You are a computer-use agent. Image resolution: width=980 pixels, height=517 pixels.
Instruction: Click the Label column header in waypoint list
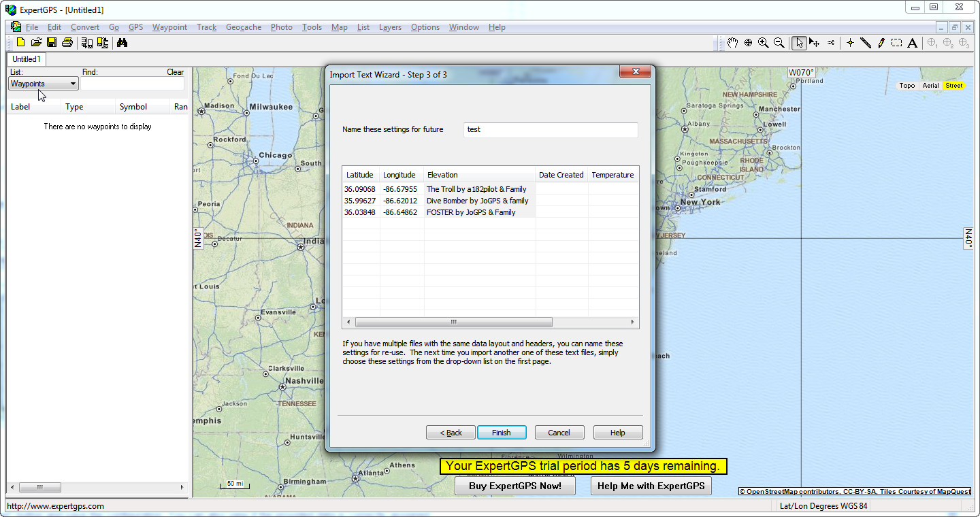(x=34, y=107)
